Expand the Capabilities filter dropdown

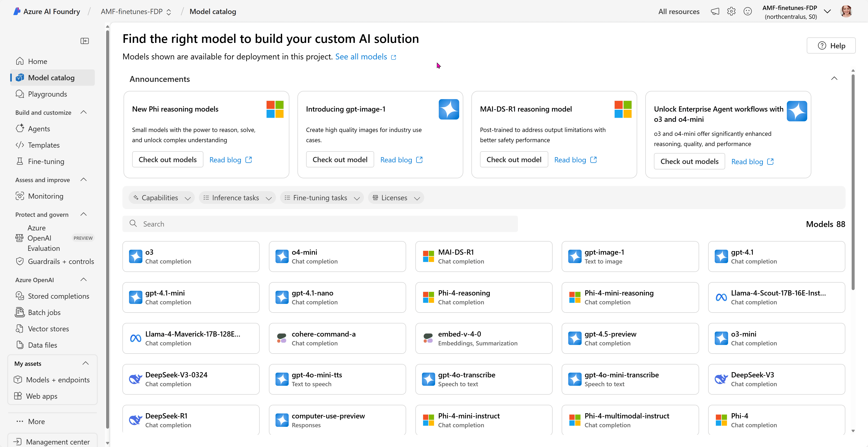[x=162, y=198]
